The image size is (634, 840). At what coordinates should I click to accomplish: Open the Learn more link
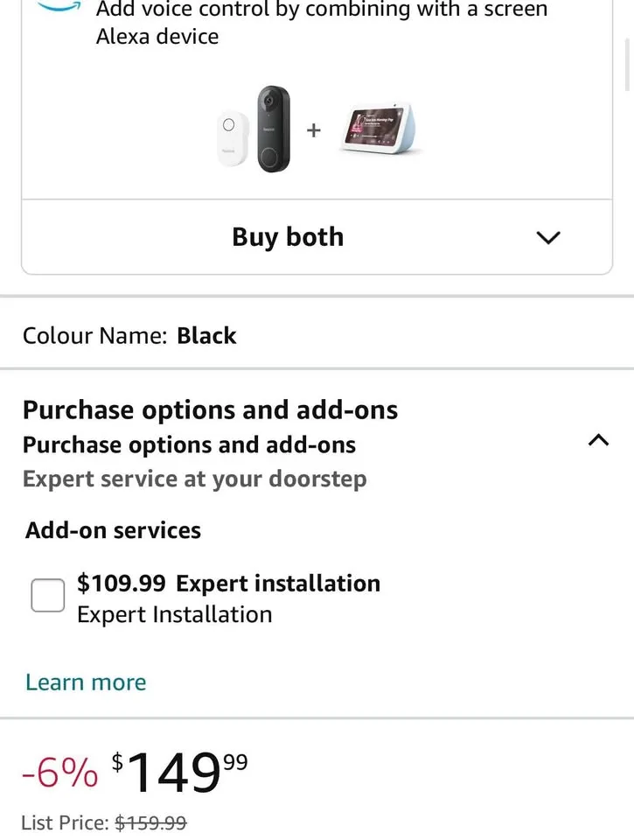85,682
